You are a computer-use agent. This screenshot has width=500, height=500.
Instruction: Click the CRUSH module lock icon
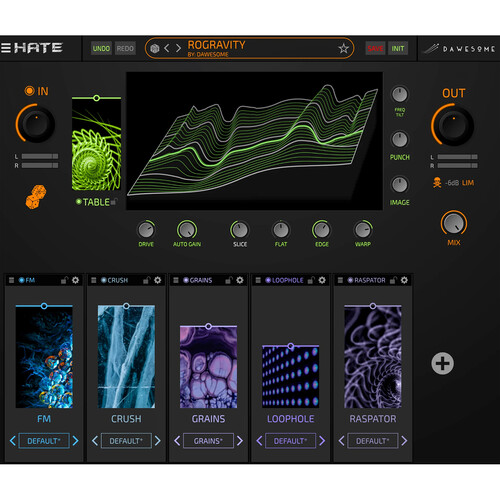pyautogui.click(x=147, y=280)
